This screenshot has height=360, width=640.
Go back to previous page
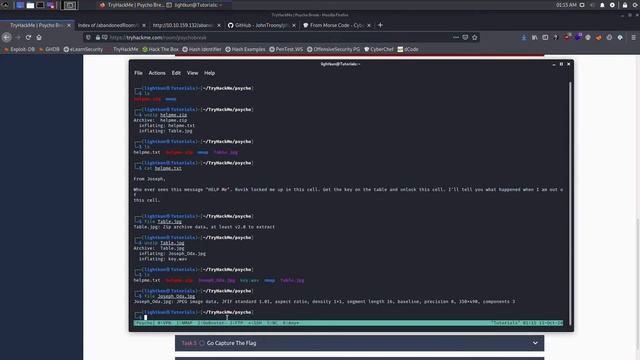click(x=7, y=37)
